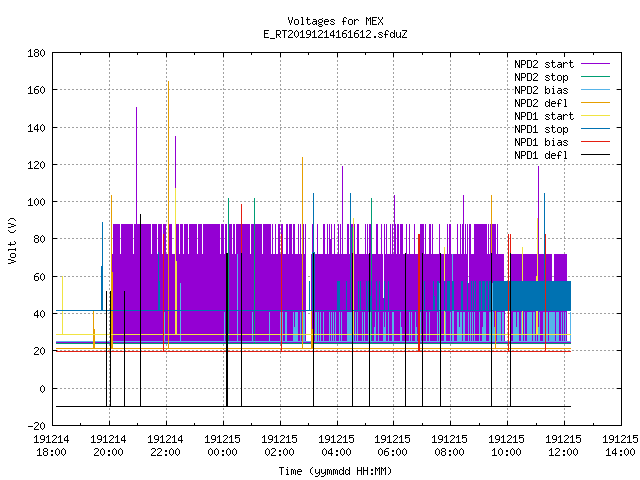
Task: Click the green NPD2 stop legend line
Action: pyautogui.click(x=595, y=77)
